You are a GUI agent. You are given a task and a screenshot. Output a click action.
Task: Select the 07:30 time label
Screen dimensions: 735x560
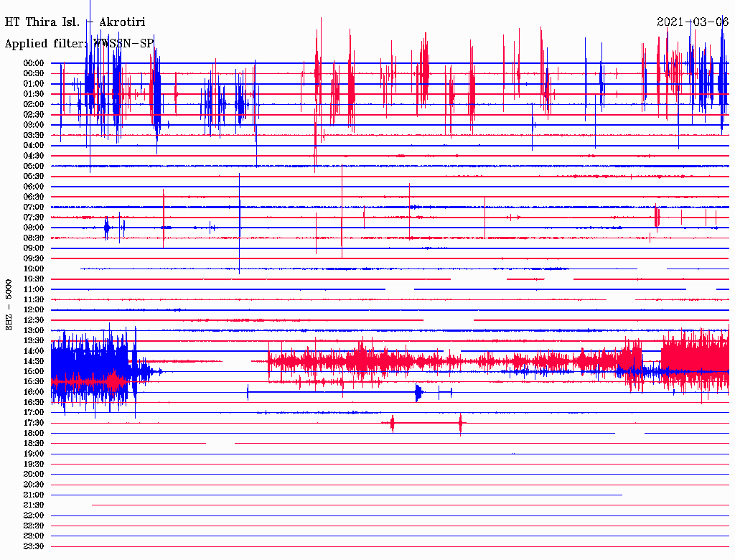[34, 218]
